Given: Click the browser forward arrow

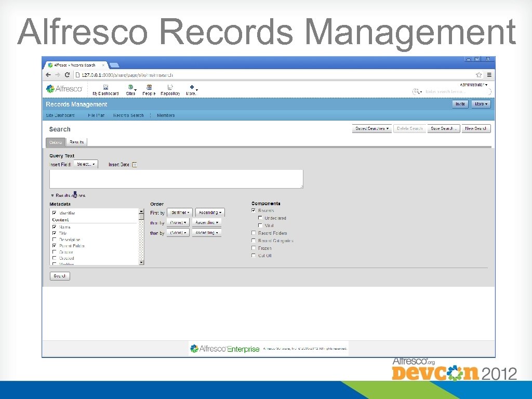Looking at the screenshot, I should [58, 75].
